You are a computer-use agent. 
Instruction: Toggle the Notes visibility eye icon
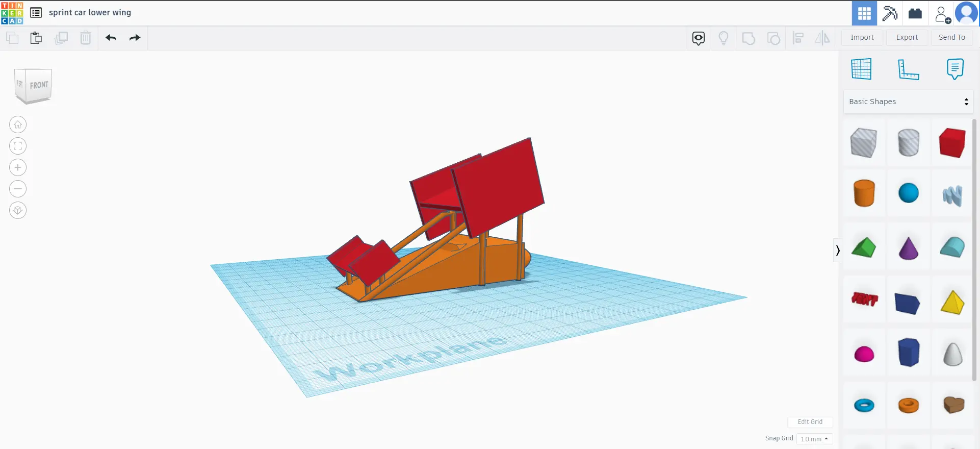click(699, 38)
